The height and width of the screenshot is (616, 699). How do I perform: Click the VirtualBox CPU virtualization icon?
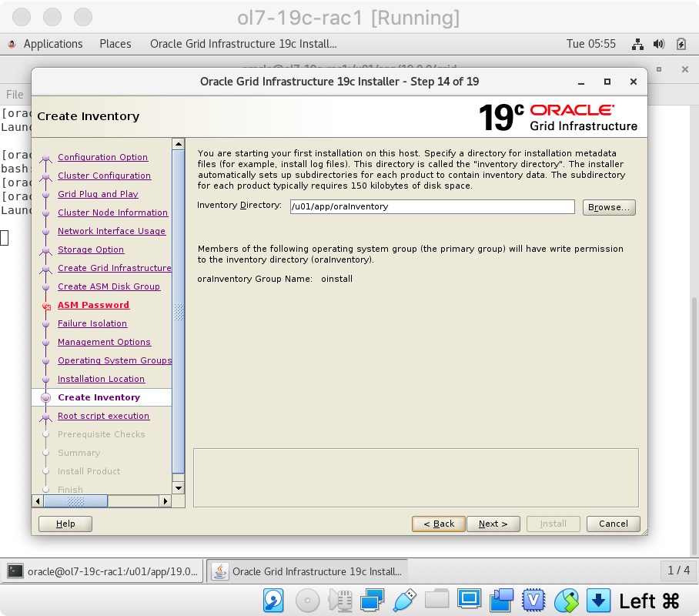tap(533, 600)
